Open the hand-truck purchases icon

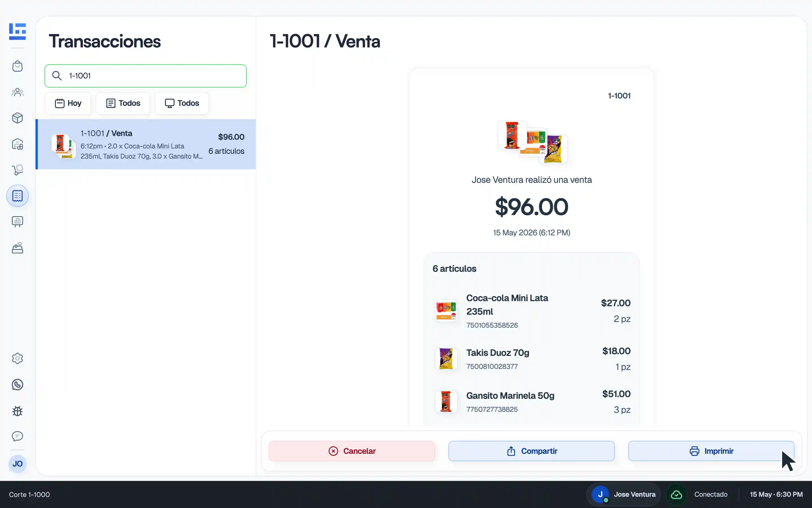click(x=17, y=170)
